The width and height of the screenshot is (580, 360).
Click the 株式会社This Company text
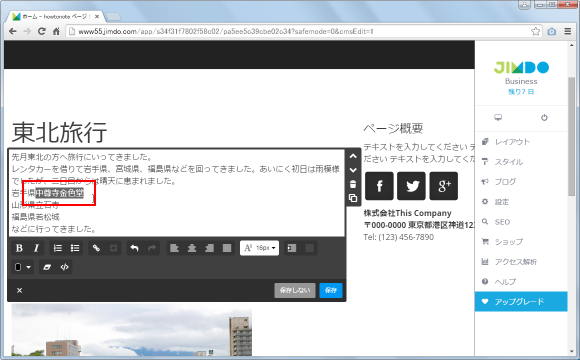click(407, 213)
